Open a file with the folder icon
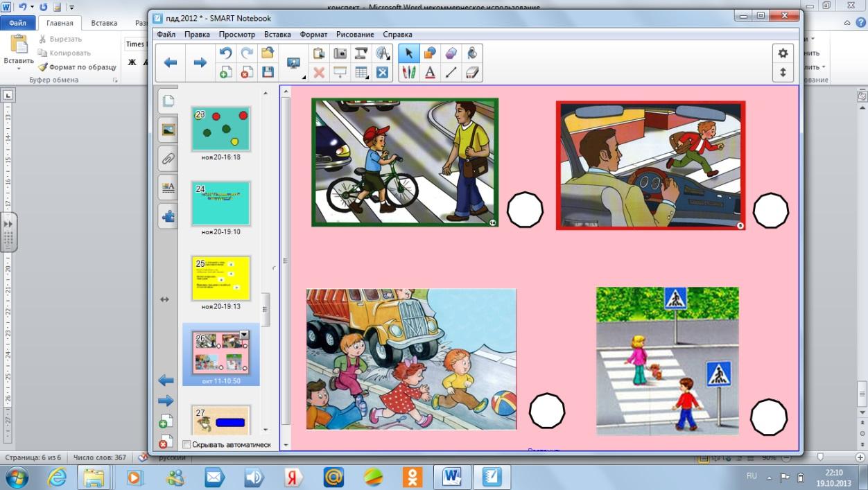 [x=268, y=53]
